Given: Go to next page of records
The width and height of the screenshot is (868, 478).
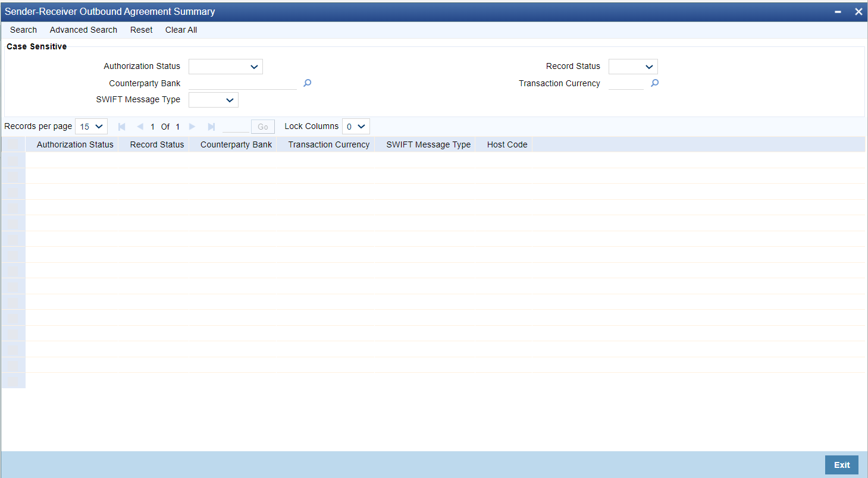Looking at the screenshot, I should pos(192,127).
